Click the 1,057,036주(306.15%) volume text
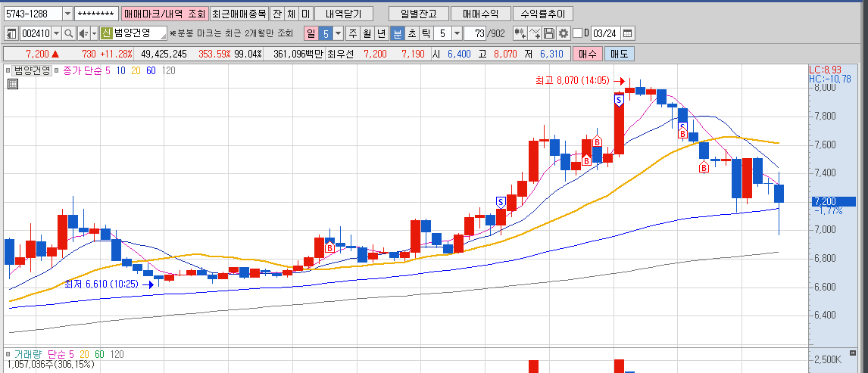 coord(51,364)
